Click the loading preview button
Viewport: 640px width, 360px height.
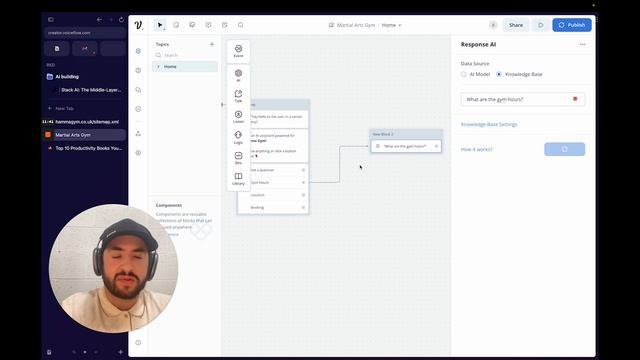coord(564,149)
